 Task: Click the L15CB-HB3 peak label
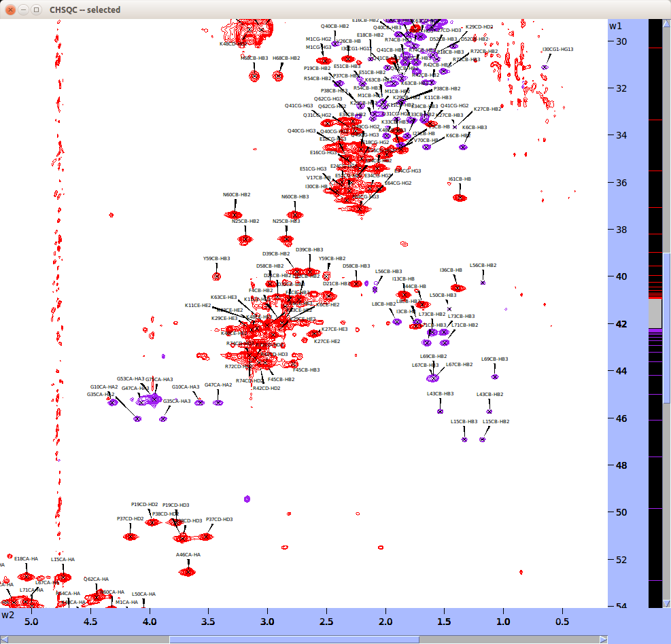point(464,421)
